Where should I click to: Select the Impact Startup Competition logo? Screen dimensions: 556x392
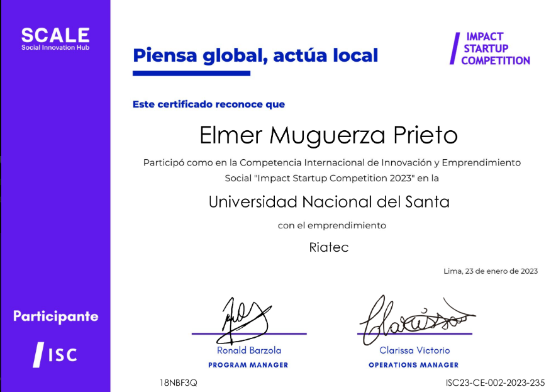[x=490, y=49]
